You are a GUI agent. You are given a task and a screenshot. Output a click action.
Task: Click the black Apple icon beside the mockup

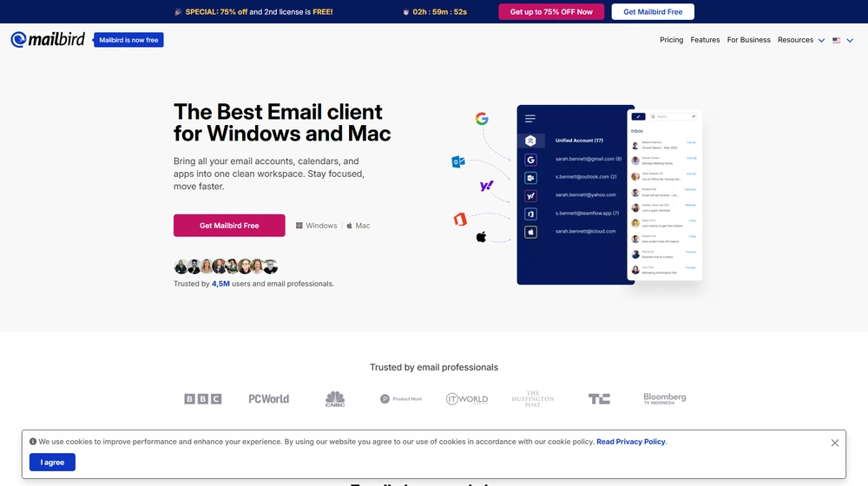[481, 237]
